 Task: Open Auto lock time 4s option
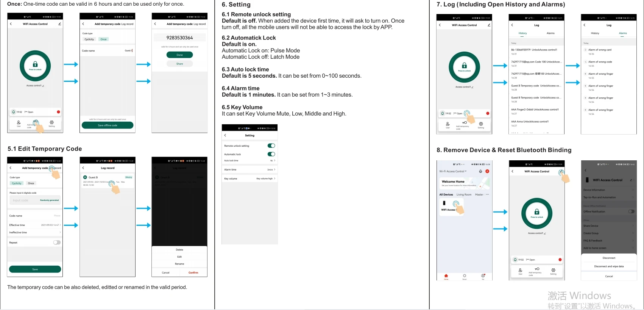point(250,161)
